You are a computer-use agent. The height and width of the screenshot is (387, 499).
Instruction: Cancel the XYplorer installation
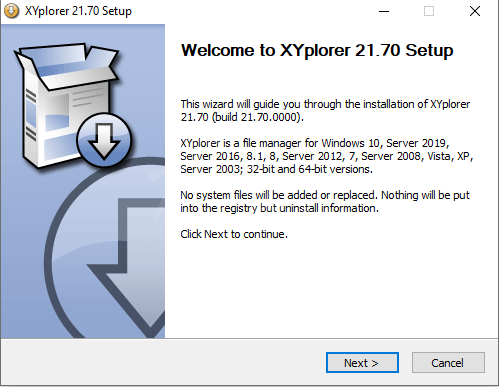[x=448, y=362]
